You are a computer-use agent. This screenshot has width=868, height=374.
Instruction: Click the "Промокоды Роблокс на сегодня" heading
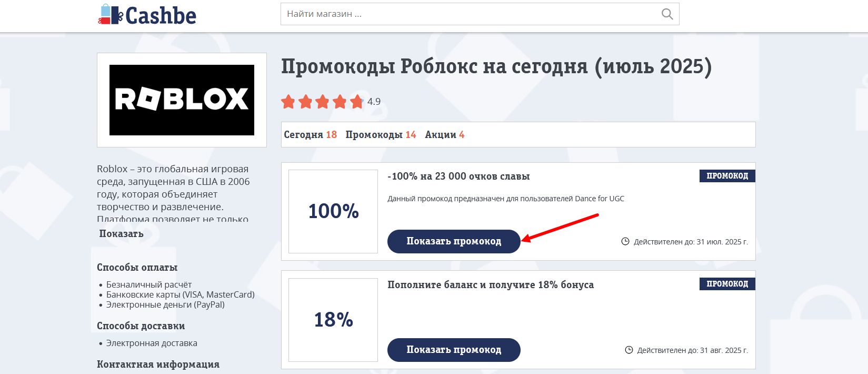click(496, 67)
